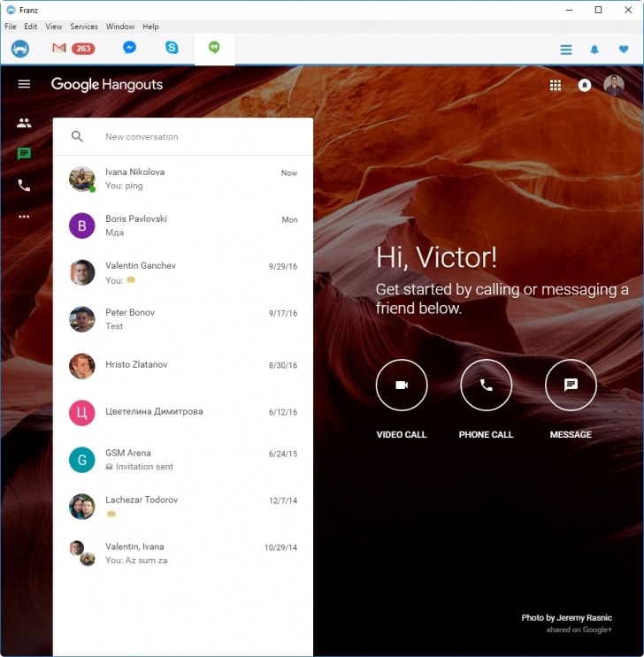
Task: Start a new message
Action: 571,385
